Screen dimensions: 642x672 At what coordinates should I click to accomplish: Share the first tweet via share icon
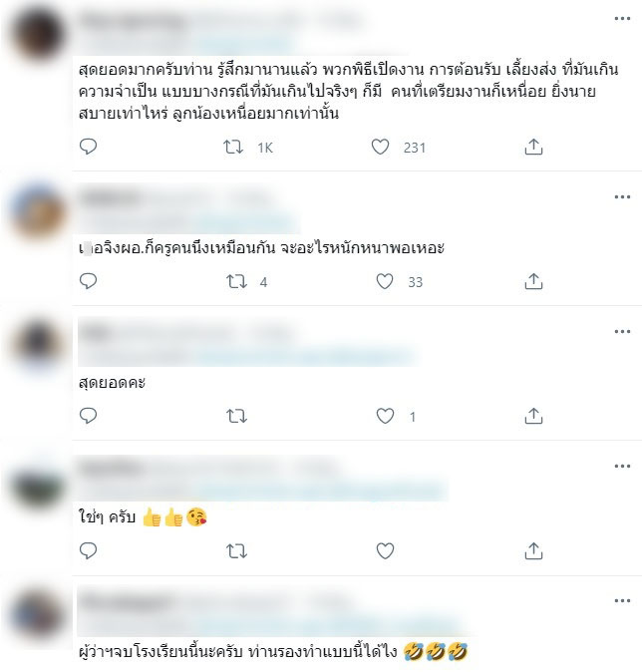coord(533,147)
